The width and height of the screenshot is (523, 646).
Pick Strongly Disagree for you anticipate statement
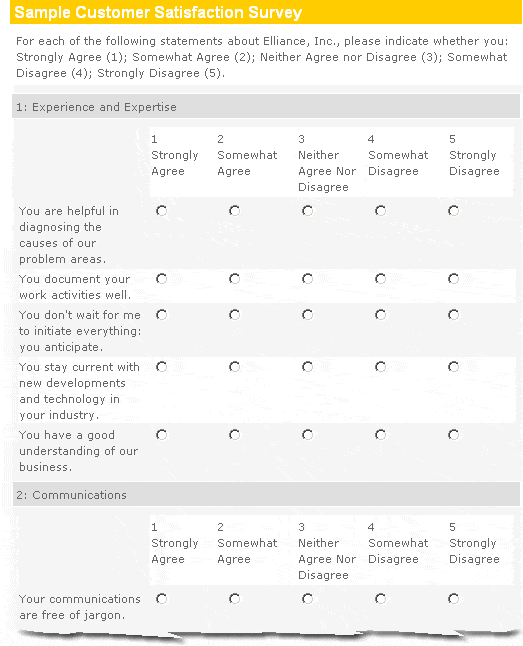[453, 315]
